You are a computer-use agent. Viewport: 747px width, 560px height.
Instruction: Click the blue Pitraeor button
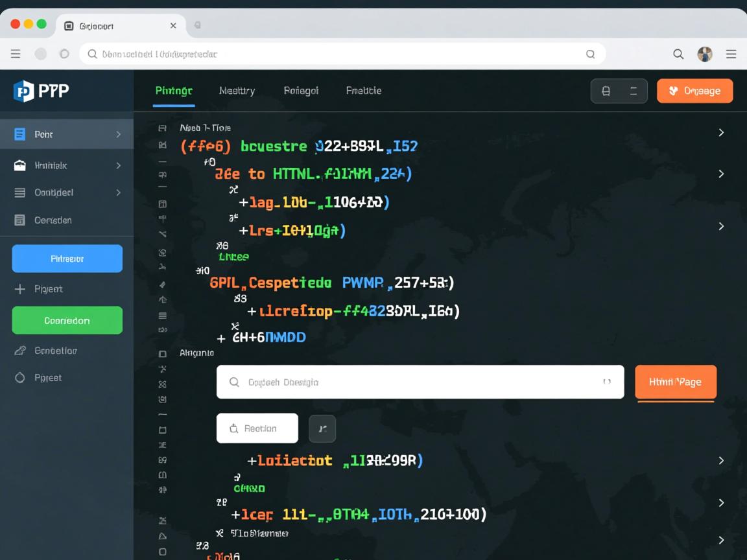(67, 259)
